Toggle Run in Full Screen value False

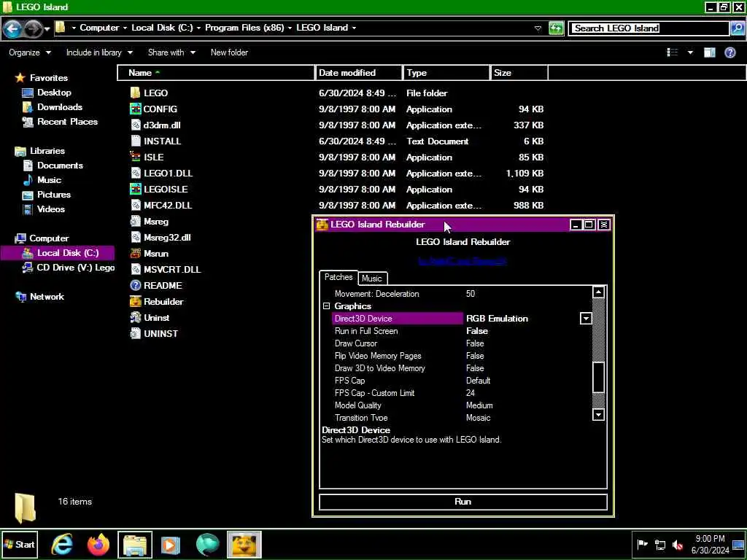point(477,331)
